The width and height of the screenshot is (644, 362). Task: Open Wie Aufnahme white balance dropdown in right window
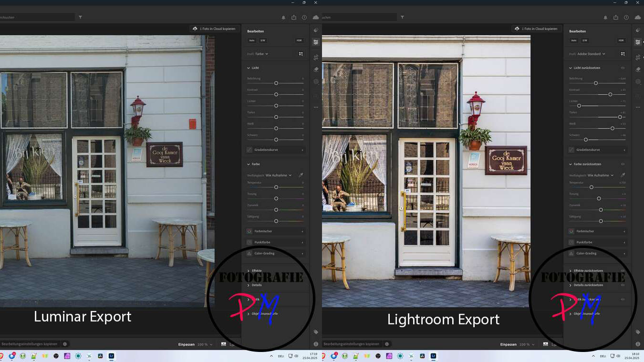[x=601, y=175]
